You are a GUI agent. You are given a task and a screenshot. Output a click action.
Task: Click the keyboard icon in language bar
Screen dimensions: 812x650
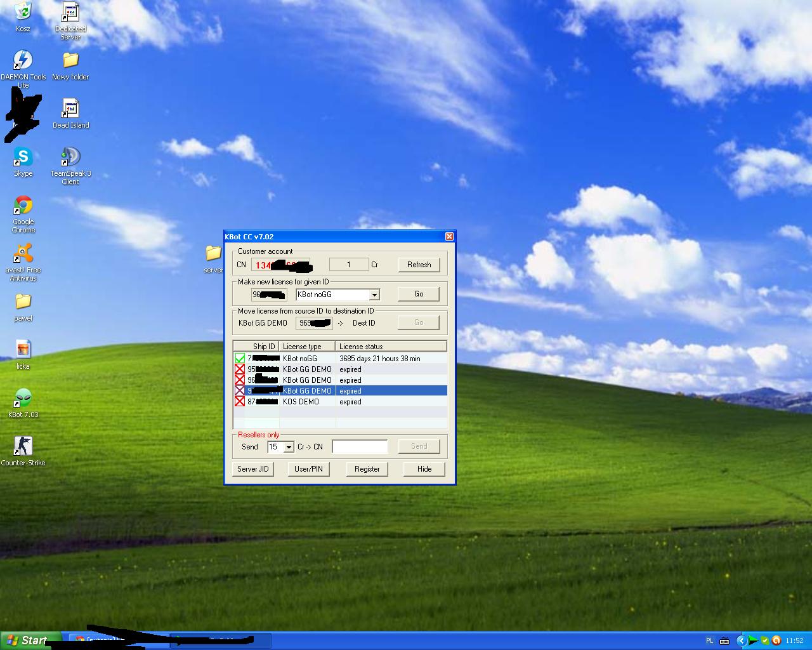724,640
